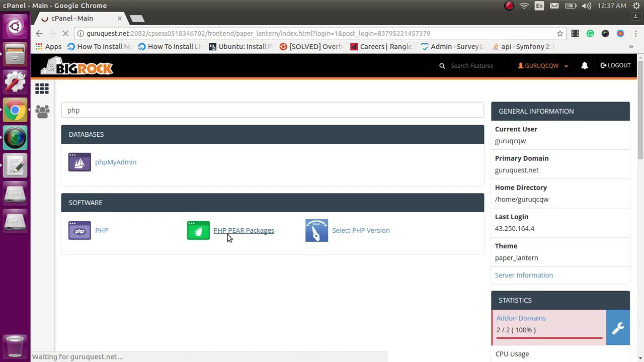Click the Addon Domains wrench icon
Image resolution: width=644 pixels, height=362 pixels.
tap(618, 328)
